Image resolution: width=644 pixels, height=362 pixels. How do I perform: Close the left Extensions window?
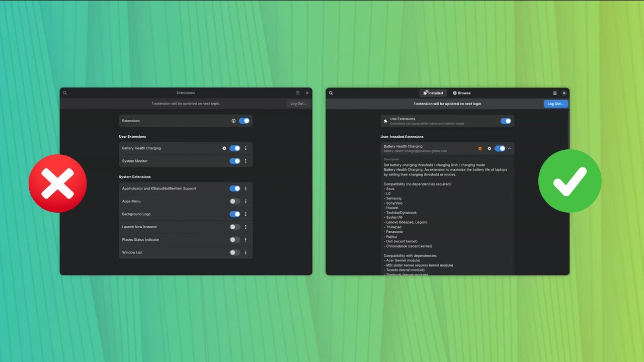point(307,93)
